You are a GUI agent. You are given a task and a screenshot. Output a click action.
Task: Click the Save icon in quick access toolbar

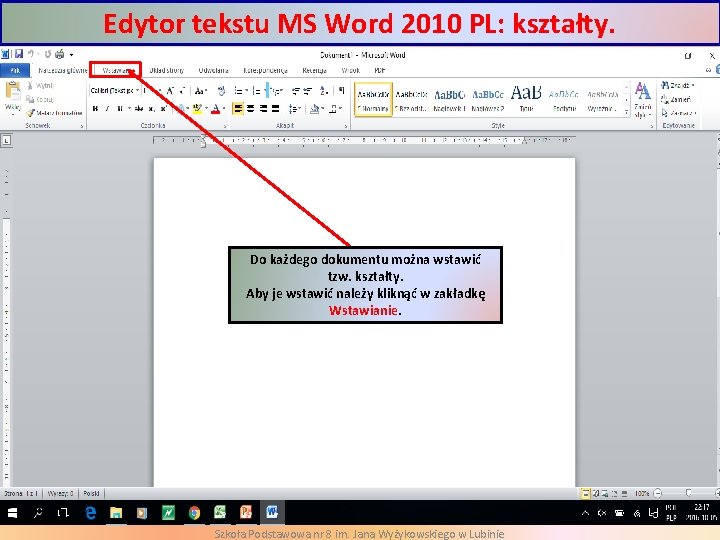click(19, 54)
